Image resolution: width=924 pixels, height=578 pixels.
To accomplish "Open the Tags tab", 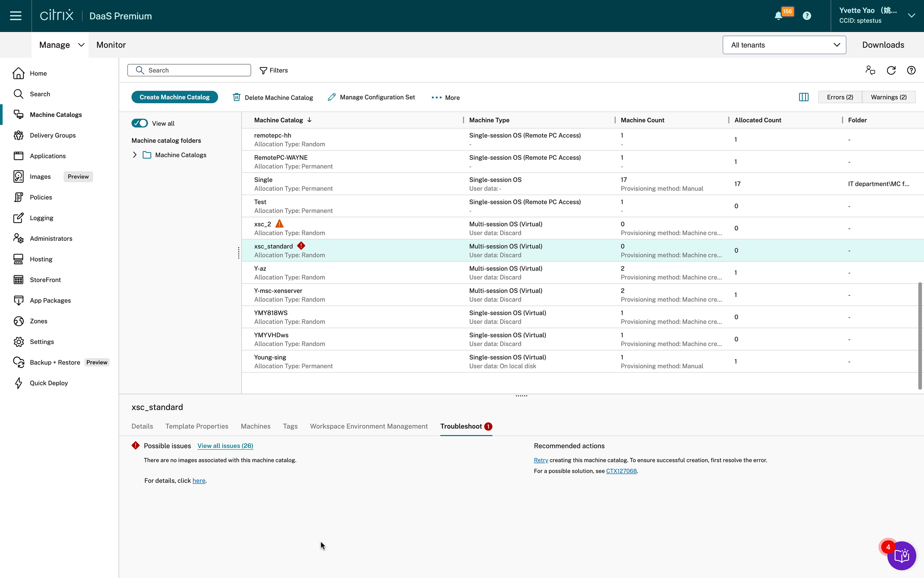I will pos(290,426).
